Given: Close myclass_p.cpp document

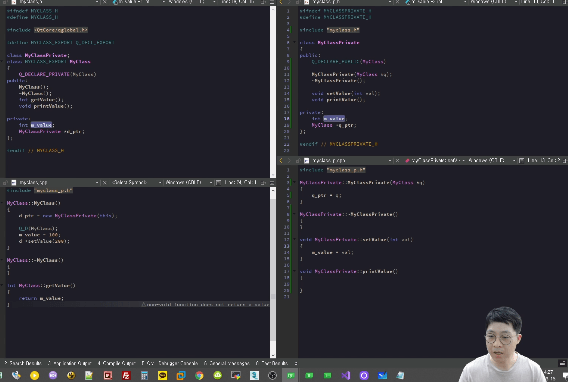Looking at the screenshot, I should [x=397, y=160].
